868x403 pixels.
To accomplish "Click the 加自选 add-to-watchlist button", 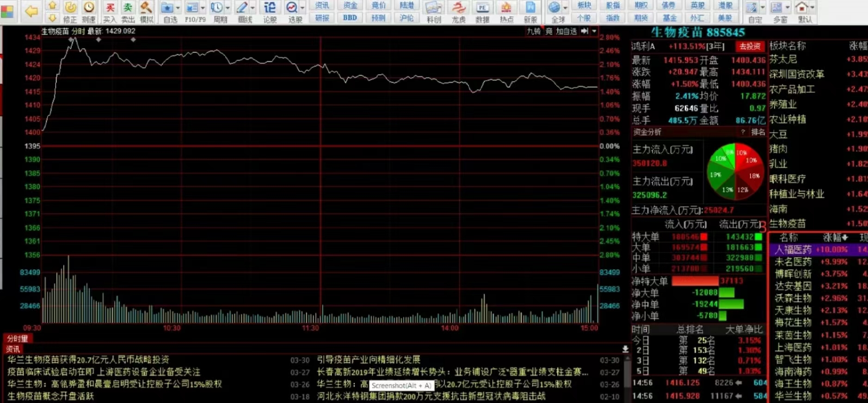I will [x=566, y=31].
